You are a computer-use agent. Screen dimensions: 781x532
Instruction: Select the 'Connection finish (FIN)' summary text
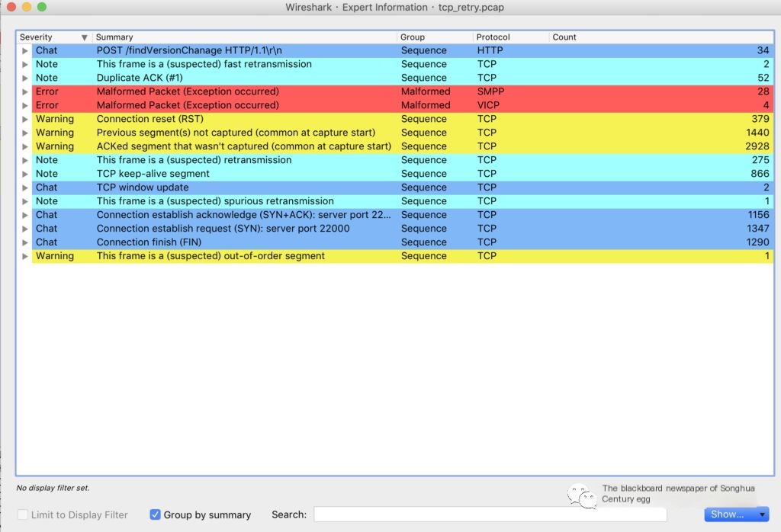pos(149,242)
